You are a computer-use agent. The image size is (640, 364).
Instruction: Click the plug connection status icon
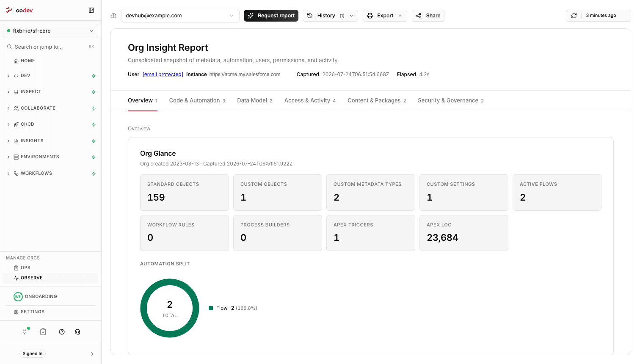(25, 332)
